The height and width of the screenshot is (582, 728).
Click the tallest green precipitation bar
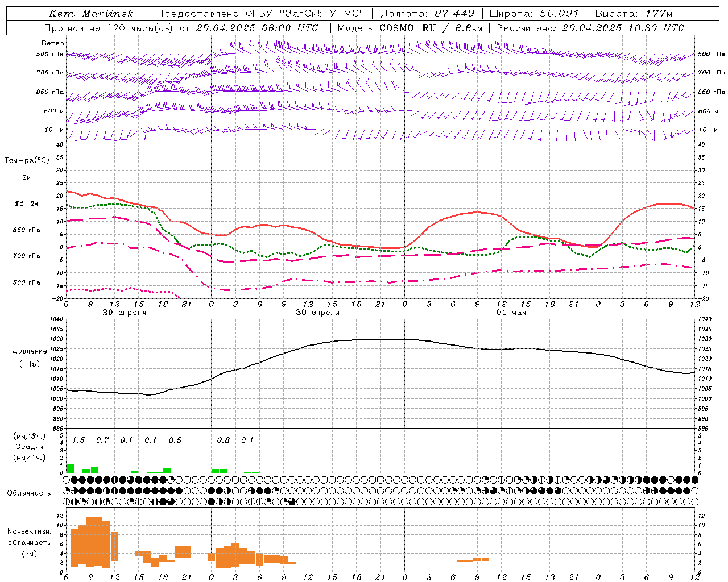coord(70,468)
